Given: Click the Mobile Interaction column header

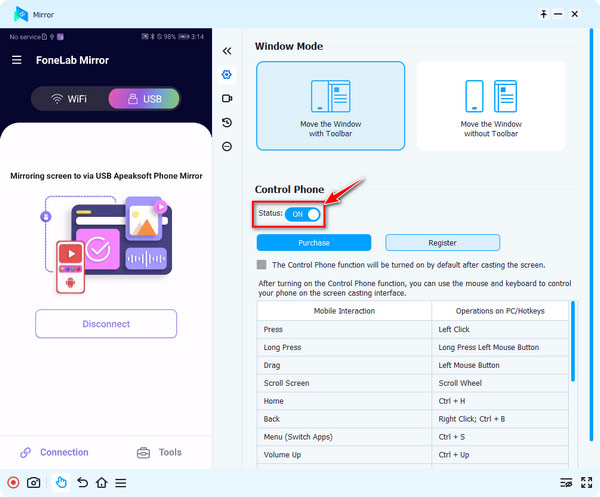Looking at the screenshot, I should (x=344, y=311).
